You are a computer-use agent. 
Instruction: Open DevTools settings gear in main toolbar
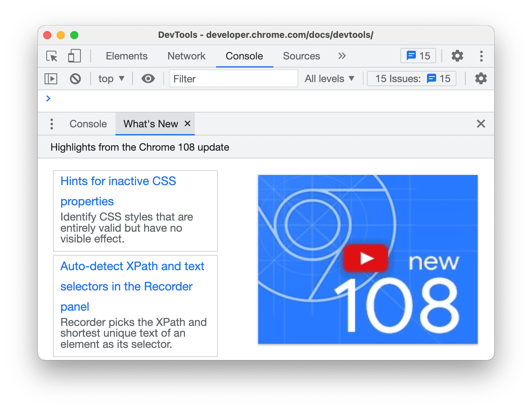457,56
